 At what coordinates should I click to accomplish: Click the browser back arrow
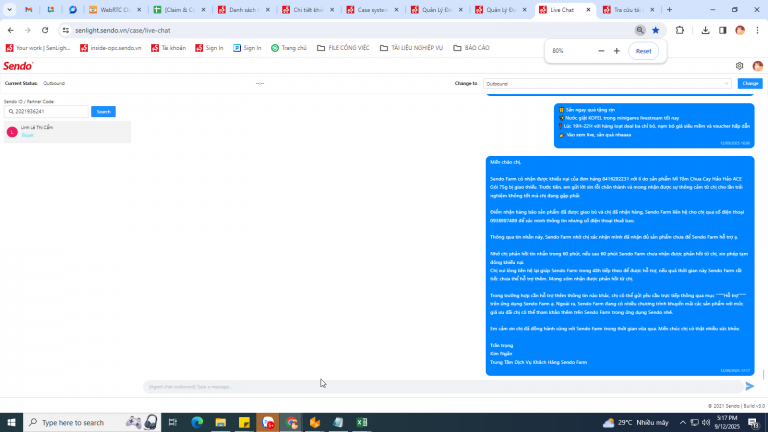coord(11,30)
